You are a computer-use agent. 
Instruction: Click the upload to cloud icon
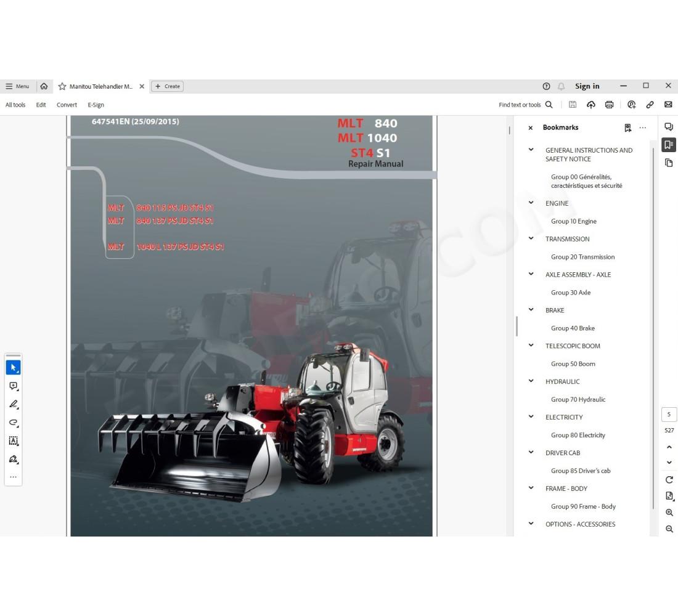591,105
